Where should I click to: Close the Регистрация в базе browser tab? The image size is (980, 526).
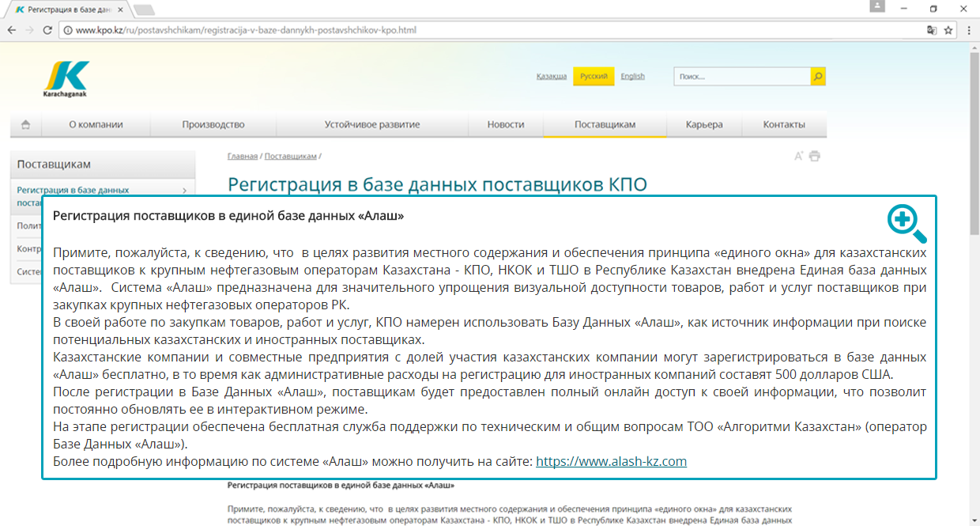(x=121, y=9)
